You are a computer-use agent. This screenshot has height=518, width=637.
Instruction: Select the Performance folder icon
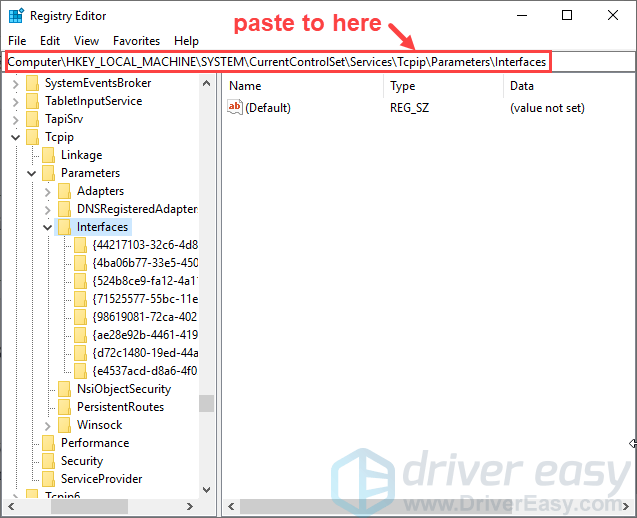[x=48, y=443]
